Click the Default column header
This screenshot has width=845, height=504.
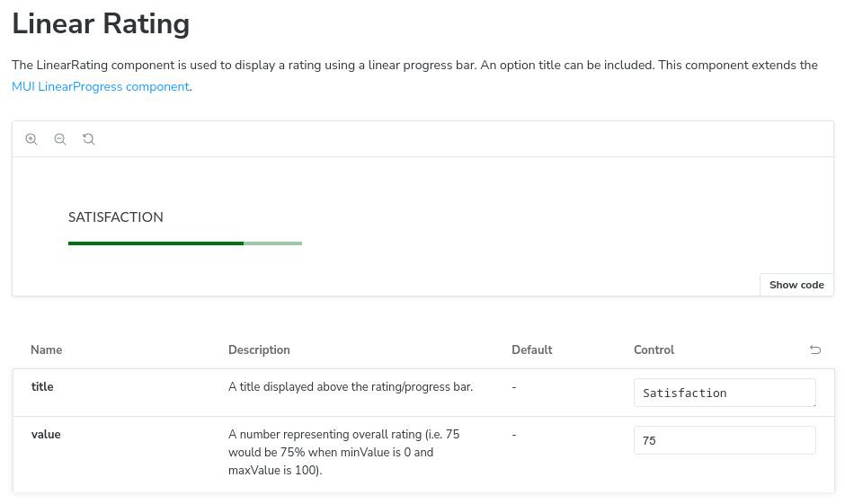[531, 349]
